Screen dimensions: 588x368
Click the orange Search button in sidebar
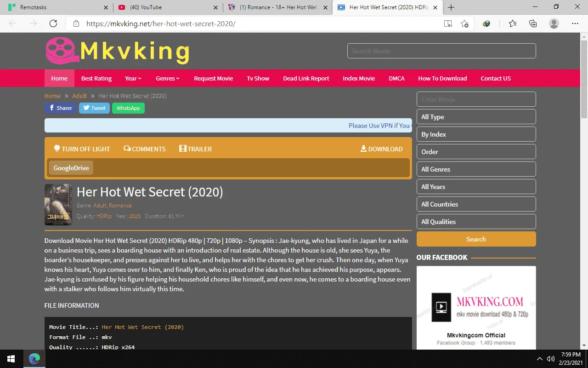(476, 239)
